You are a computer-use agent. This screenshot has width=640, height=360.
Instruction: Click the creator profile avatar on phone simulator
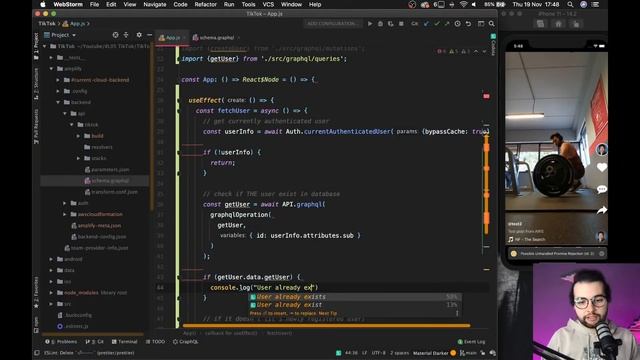(602, 149)
